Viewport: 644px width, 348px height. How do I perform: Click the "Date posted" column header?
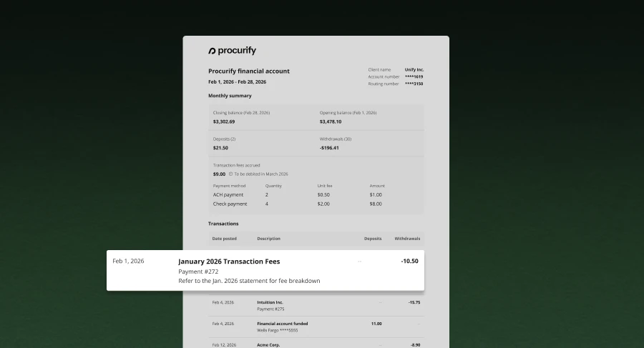click(224, 239)
